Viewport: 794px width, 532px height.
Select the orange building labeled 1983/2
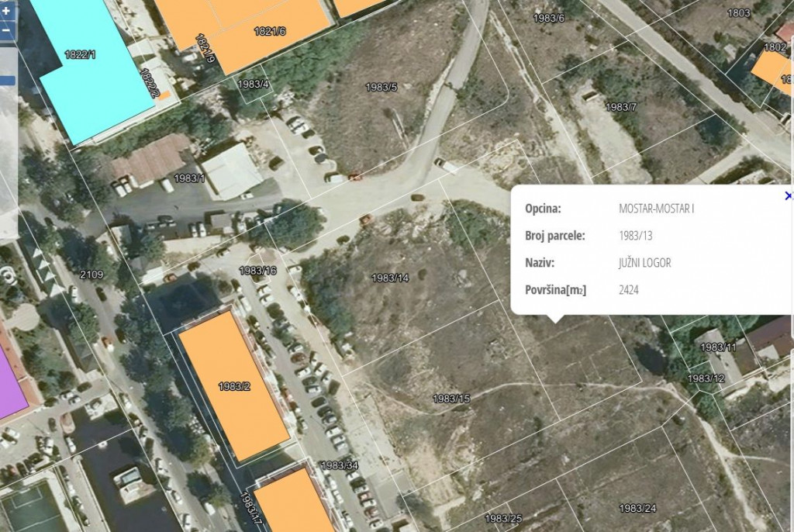point(233,385)
